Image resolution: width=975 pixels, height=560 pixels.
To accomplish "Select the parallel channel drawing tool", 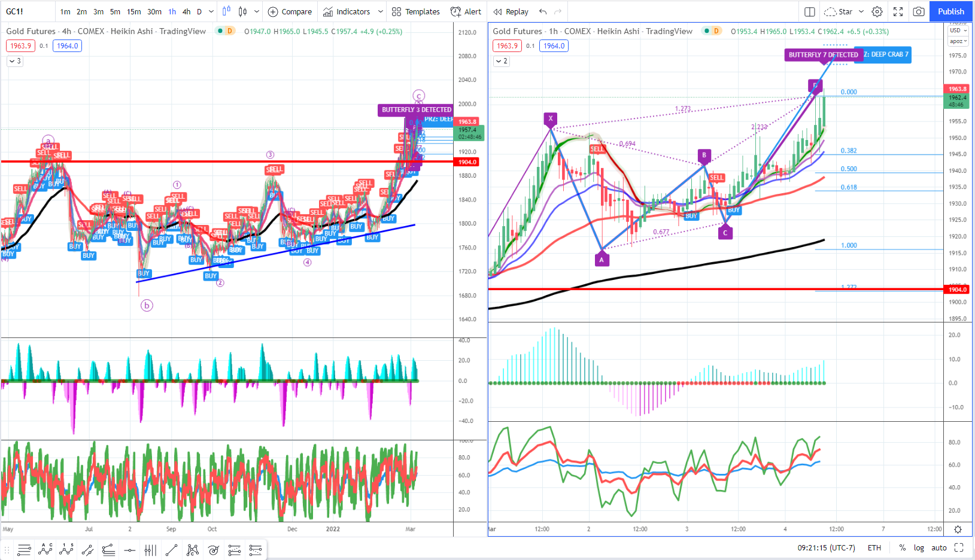I will (87, 550).
